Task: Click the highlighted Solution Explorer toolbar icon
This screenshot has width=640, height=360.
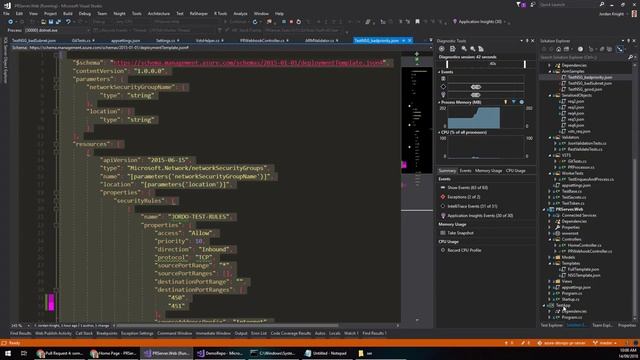Action: click(620, 49)
